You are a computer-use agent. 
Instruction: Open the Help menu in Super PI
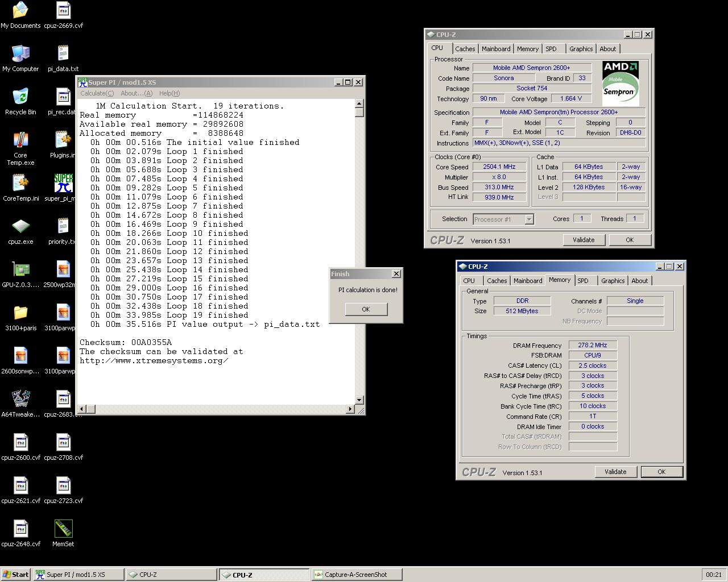pos(169,93)
